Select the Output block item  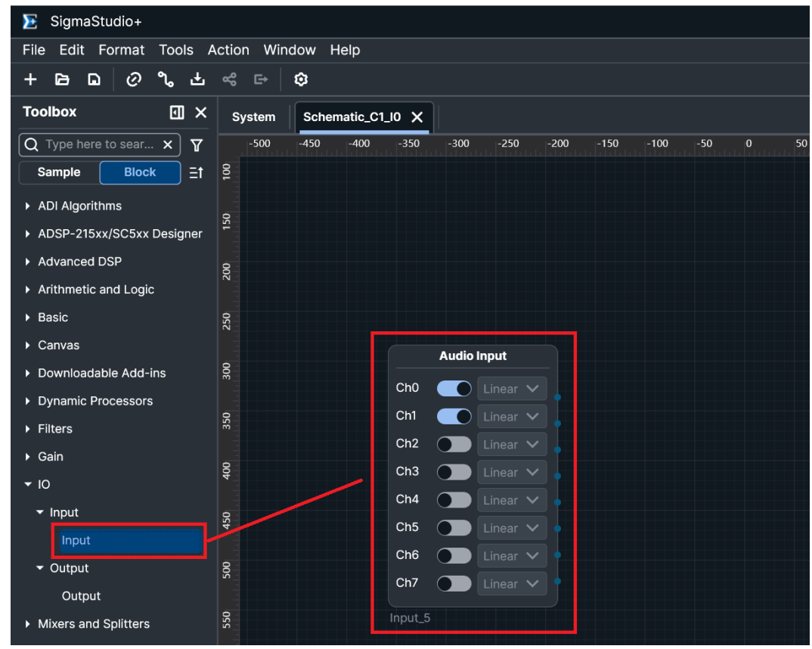[x=82, y=596]
